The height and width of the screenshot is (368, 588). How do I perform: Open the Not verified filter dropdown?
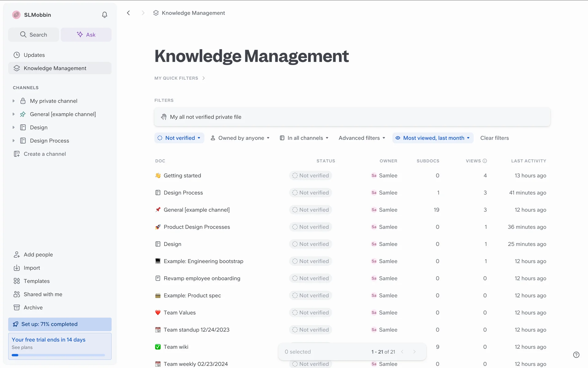179,138
